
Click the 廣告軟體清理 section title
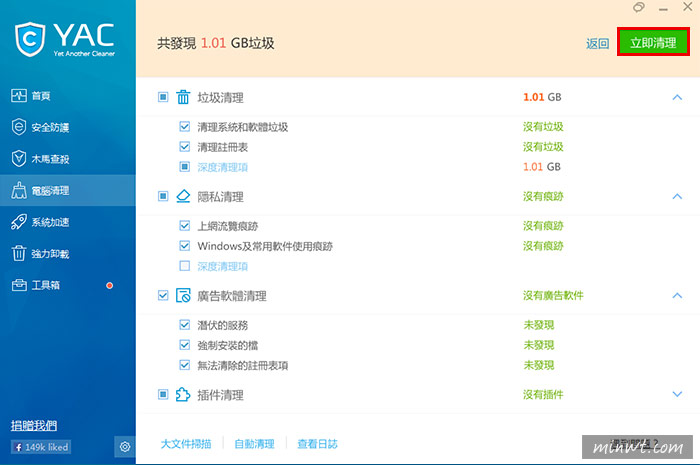[x=232, y=296]
